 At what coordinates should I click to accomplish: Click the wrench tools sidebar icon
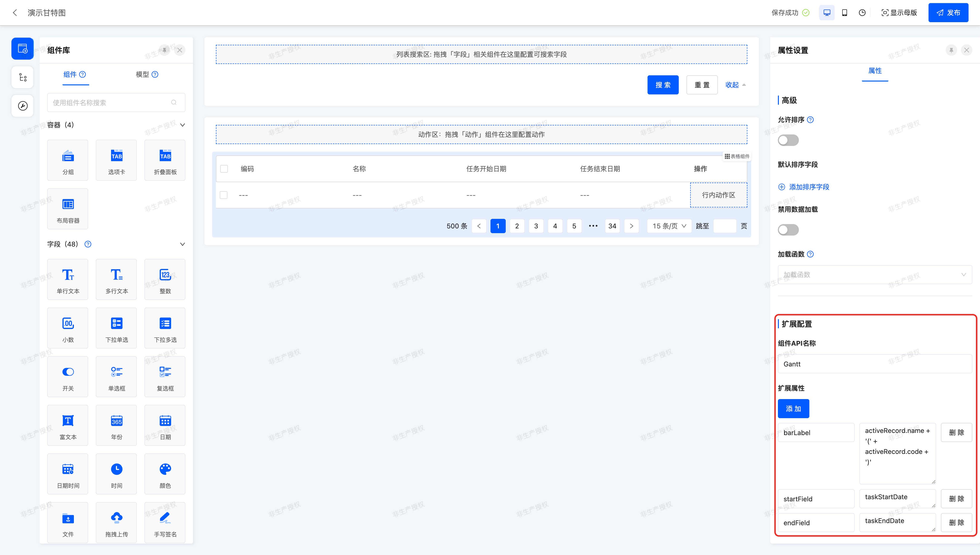pyautogui.click(x=22, y=106)
